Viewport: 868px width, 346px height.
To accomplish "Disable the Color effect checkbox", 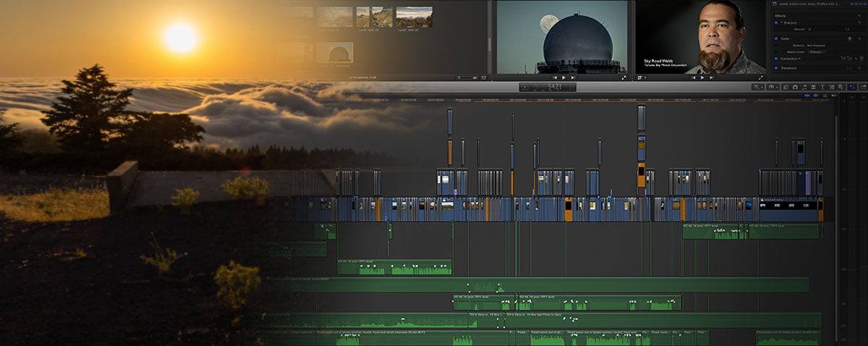I will [x=776, y=38].
